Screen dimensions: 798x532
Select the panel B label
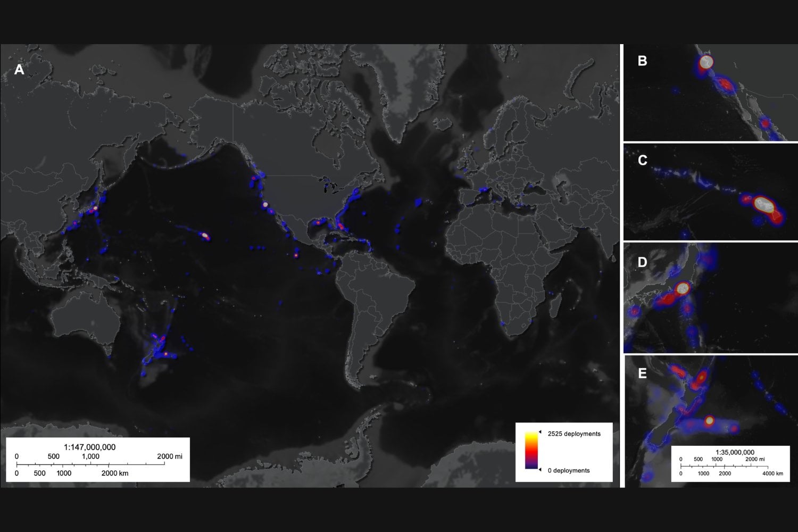click(642, 61)
